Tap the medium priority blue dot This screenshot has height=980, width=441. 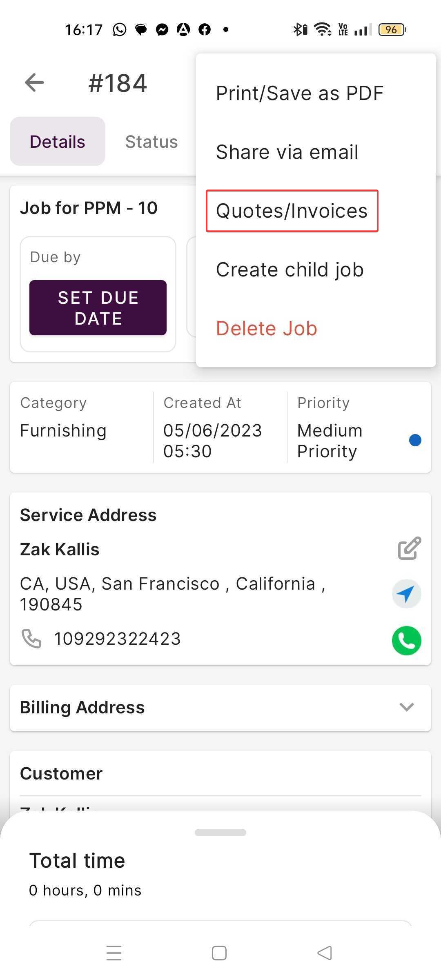pos(415,440)
